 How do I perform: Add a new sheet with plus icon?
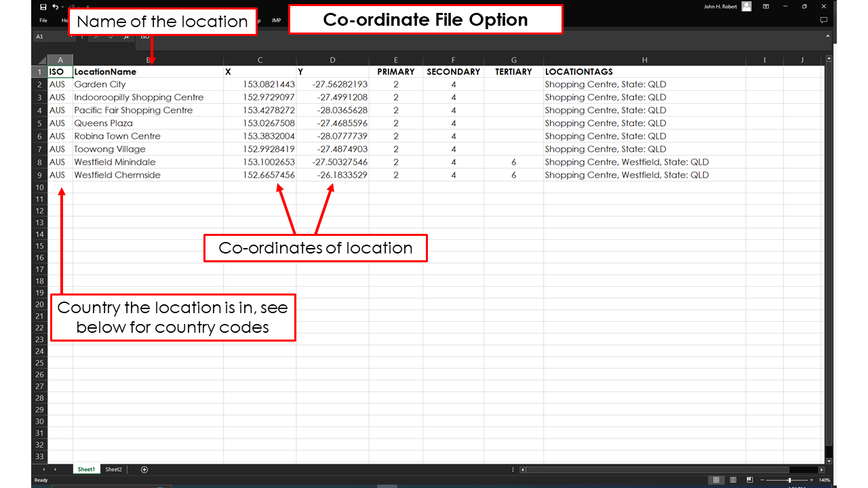pos(144,469)
